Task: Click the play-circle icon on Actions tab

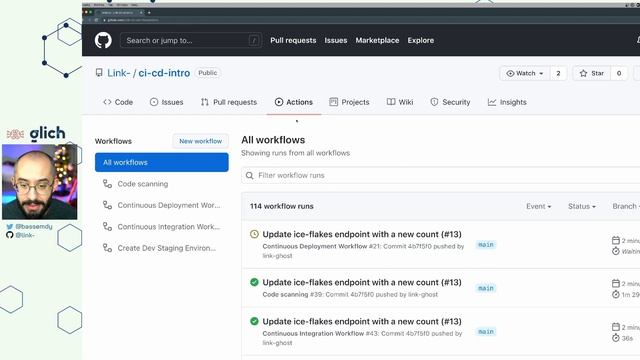Action: (279, 102)
